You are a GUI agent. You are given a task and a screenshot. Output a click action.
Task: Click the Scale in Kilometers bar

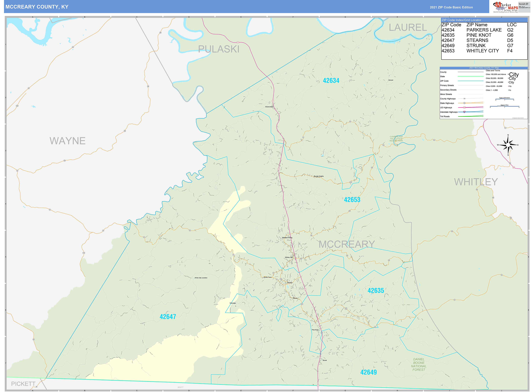(x=505, y=99)
